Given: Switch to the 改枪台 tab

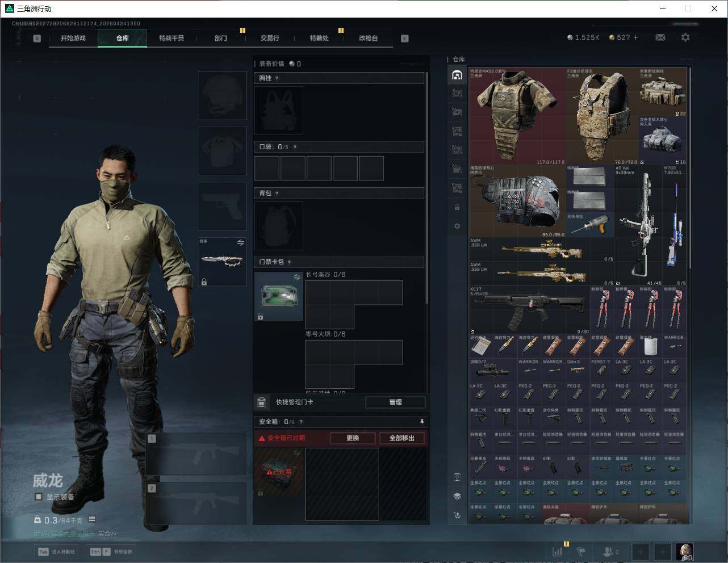Looking at the screenshot, I should pos(368,38).
